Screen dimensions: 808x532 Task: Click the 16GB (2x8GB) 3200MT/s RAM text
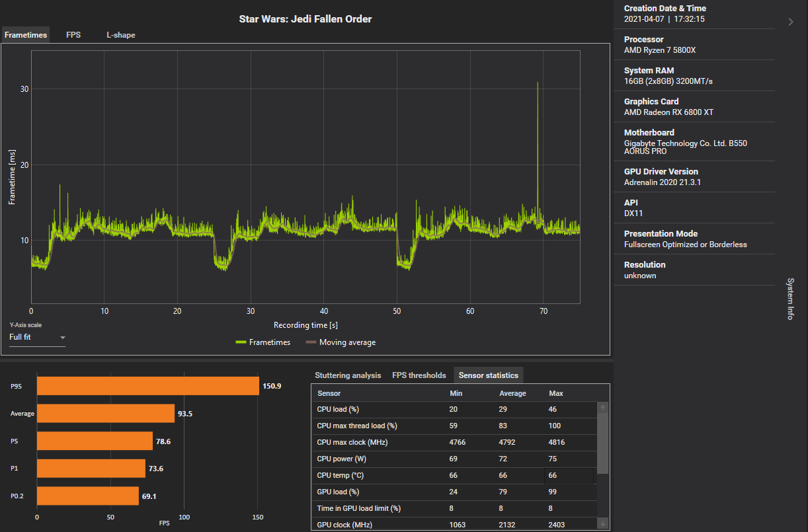(x=668, y=81)
